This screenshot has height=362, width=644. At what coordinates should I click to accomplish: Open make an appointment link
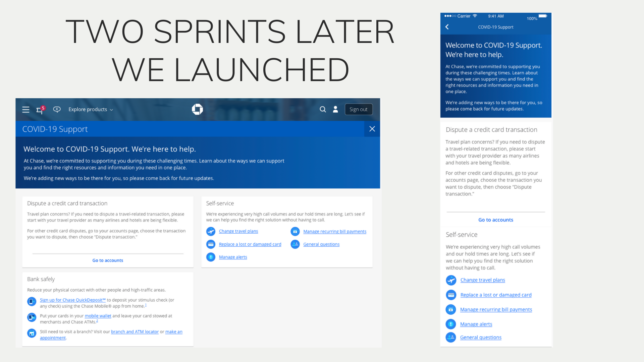(x=174, y=332)
